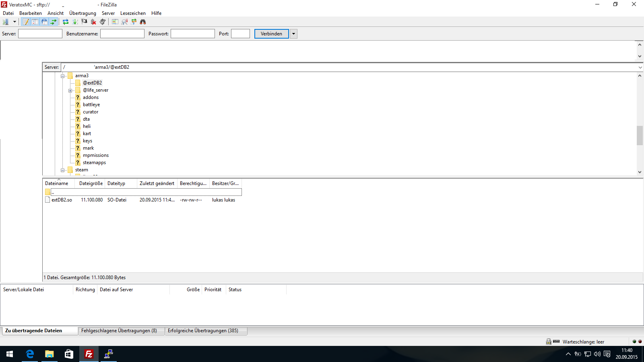This screenshot has height=362, width=644.
Task: Switch to Fehlgeschlagene Übertragungen tab
Action: click(119, 331)
